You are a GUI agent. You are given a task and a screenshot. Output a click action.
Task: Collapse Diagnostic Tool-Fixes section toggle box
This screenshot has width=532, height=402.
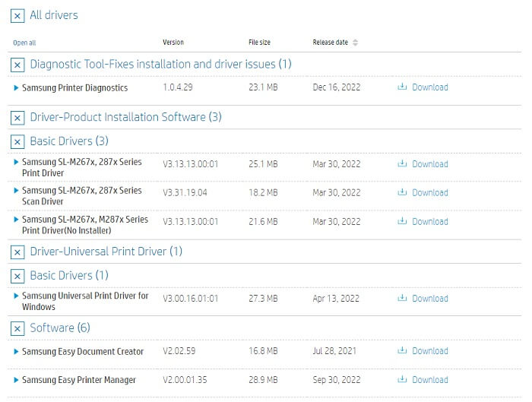(17, 65)
